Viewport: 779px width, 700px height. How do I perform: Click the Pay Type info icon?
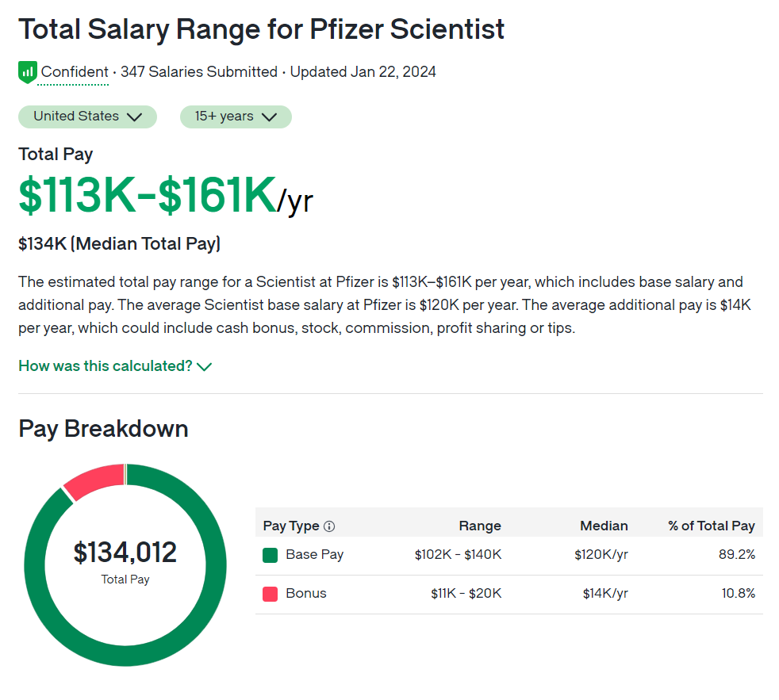(329, 526)
